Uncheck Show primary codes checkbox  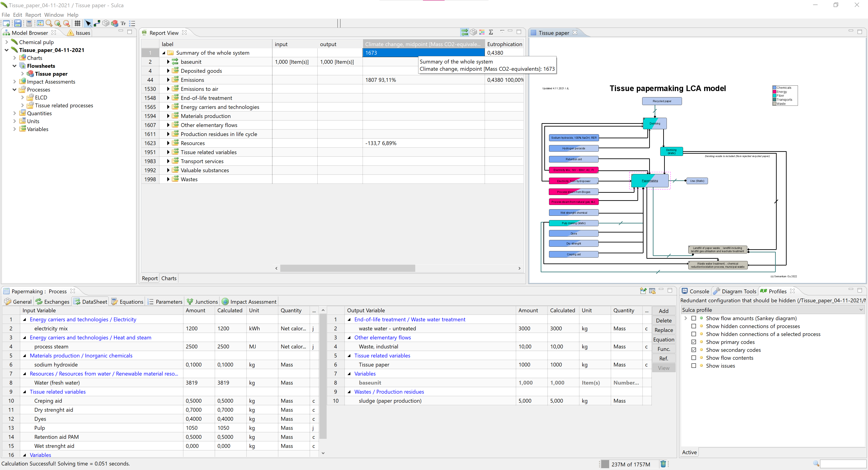click(x=693, y=342)
